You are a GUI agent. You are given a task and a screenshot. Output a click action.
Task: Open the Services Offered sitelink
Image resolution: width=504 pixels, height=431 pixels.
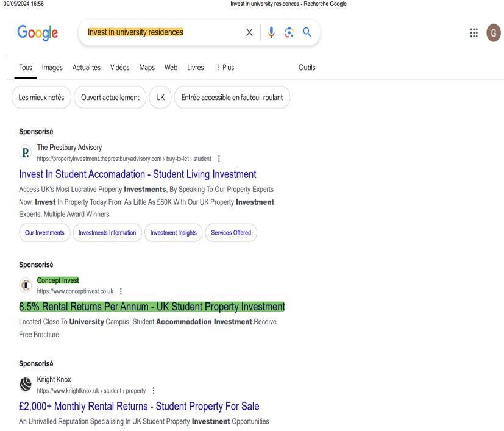(231, 232)
